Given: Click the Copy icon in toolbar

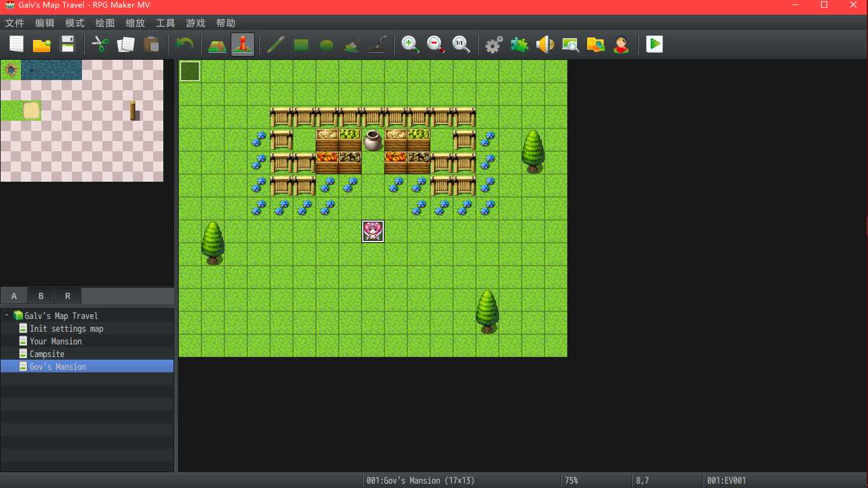Looking at the screenshot, I should [x=126, y=44].
